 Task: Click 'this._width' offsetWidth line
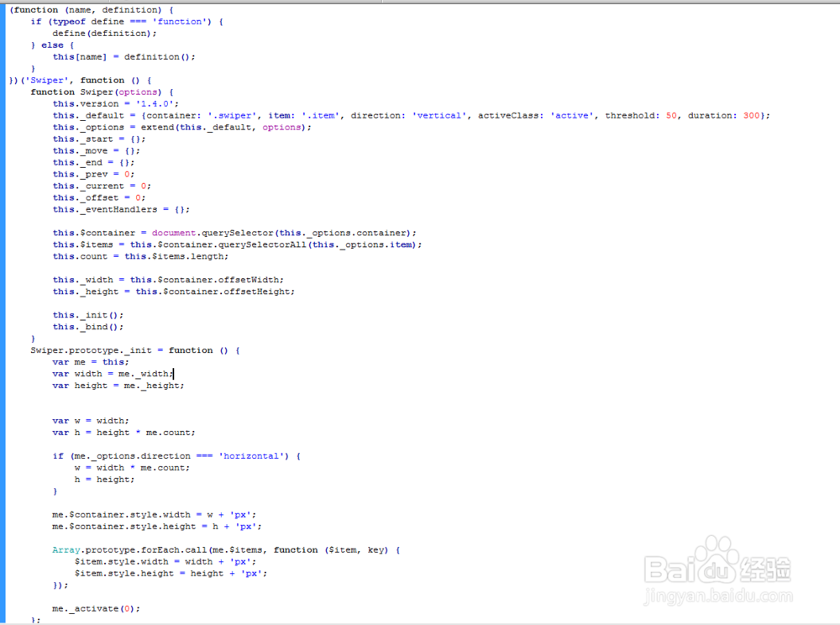pyautogui.click(x=168, y=280)
